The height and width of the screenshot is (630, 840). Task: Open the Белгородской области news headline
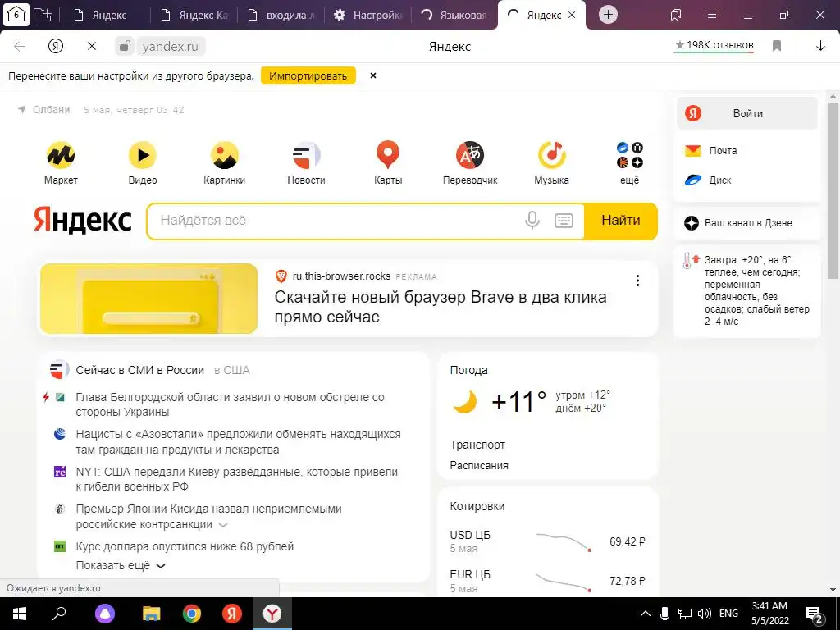pyautogui.click(x=230, y=405)
